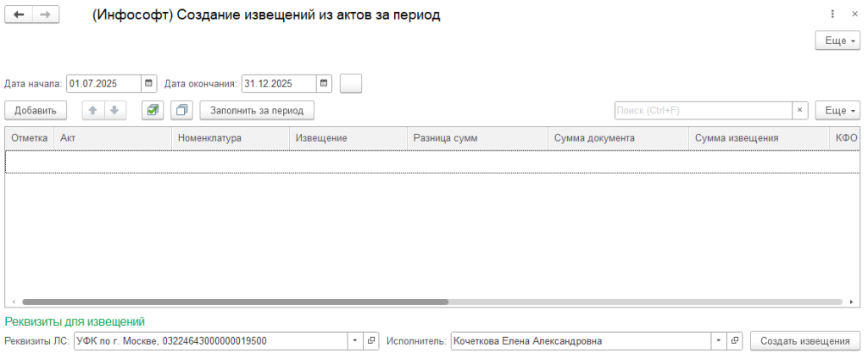This screenshot has height=354, width=868.
Task: Open calendar picker for Дата начала
Action: (x=149, y=83)
